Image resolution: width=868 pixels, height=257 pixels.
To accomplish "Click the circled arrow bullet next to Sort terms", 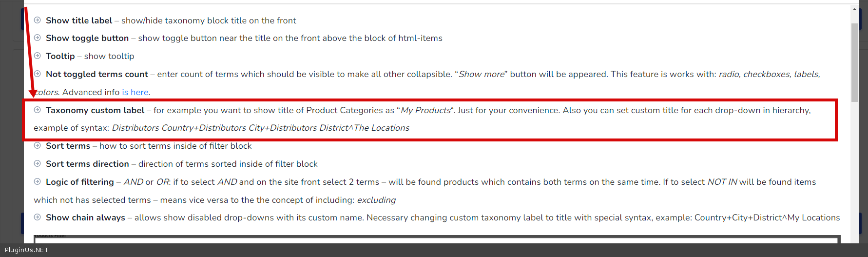I will tap(38, 145).
